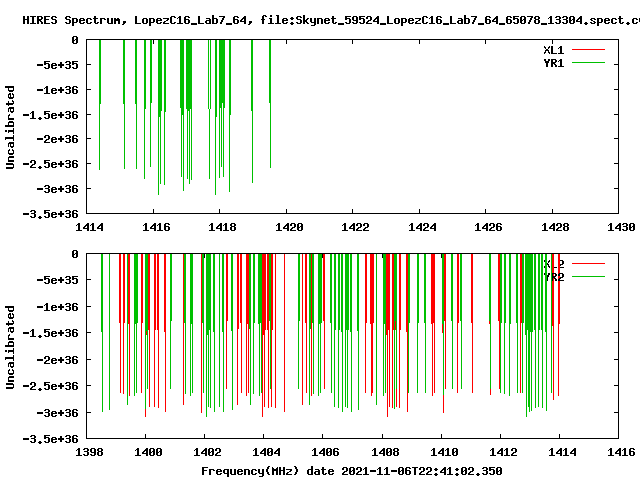Click the Frequency(MHz) date axis label
The image size is (640, 480).
351,471
